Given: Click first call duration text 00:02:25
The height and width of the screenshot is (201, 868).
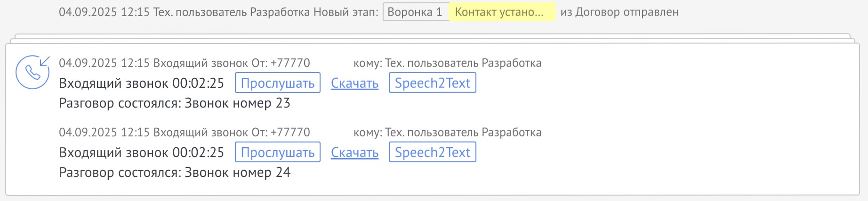Looking at the screenshot, I should point(198,83).
